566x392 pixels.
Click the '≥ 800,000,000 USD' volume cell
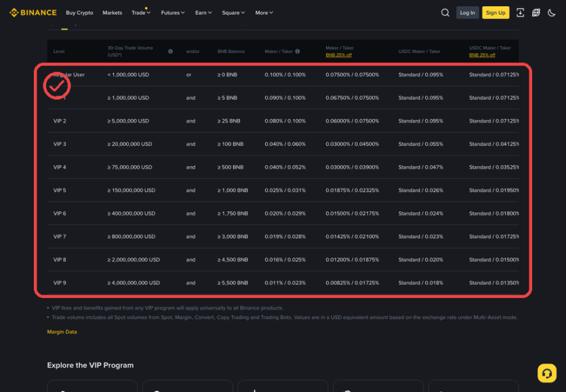tap(132, 236)
